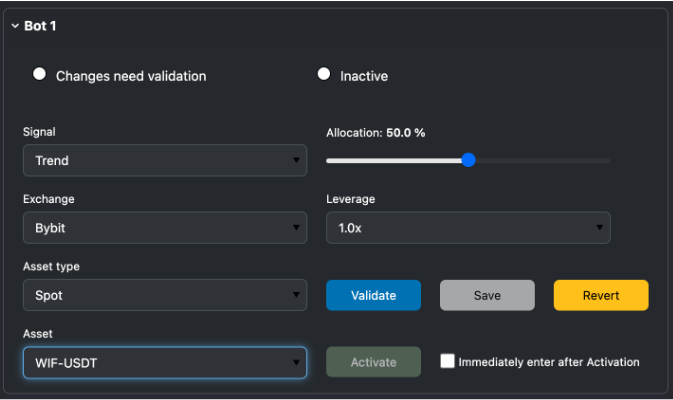The width and height of the screenshot is (673, 400).
Task: Click the 'Bot 1' section title
Action: click(40, 26)
